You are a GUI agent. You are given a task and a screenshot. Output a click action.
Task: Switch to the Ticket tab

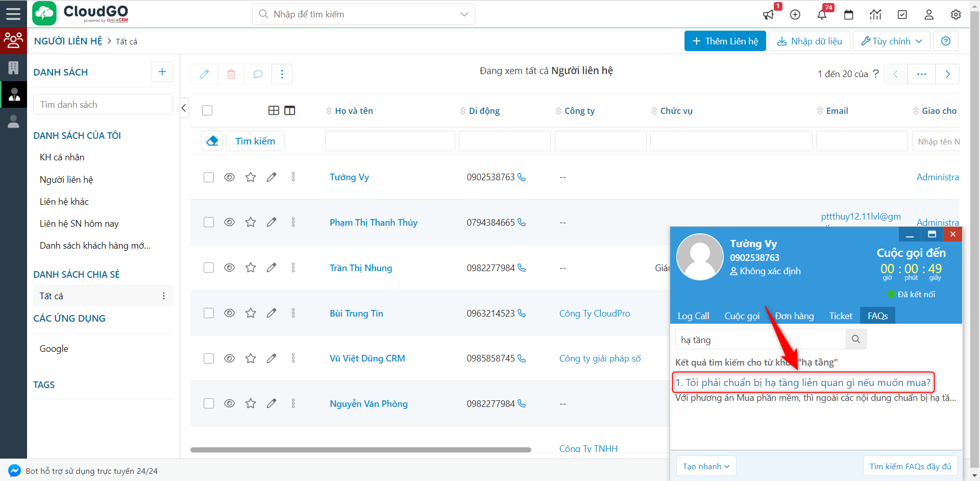pos(840,316)
